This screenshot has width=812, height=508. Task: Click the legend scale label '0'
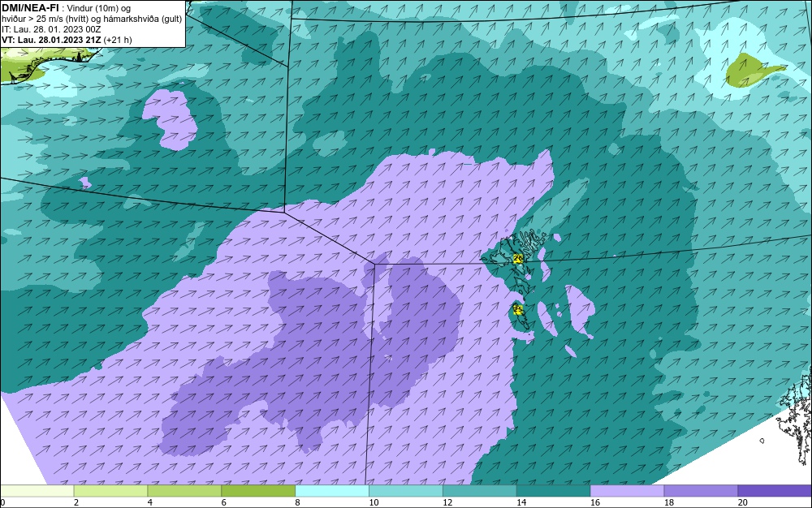pyautogui.click(x=2, y=502)
